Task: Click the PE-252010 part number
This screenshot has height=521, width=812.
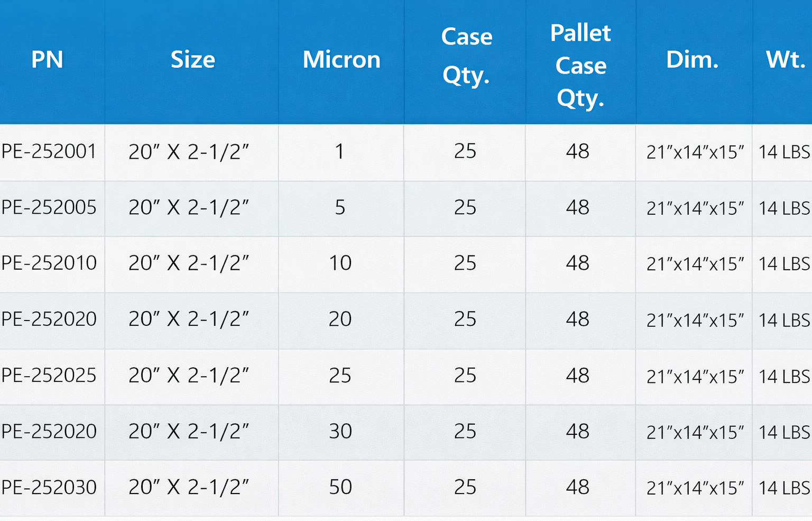Action: [49, 263]
